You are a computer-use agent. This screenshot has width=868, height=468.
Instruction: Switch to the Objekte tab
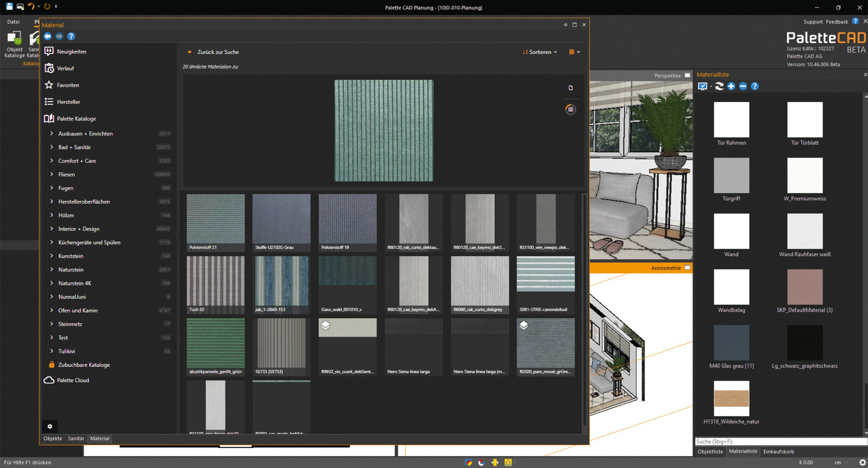(x=53, y=439)
